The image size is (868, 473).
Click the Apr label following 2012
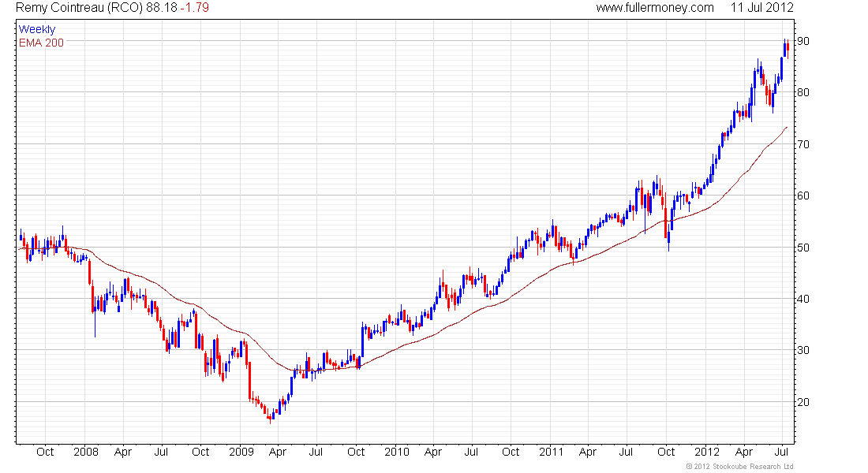click(x=744, y=452)
